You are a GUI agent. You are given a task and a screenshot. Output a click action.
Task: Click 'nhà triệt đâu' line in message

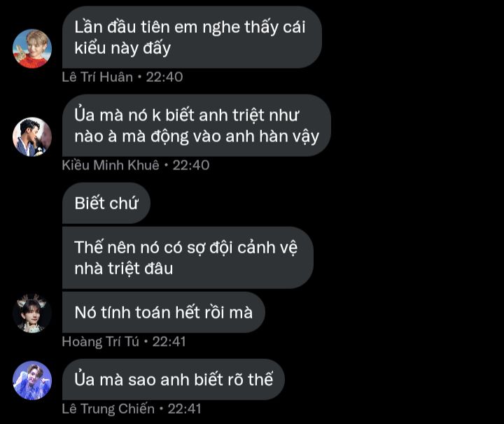[124, 269]
